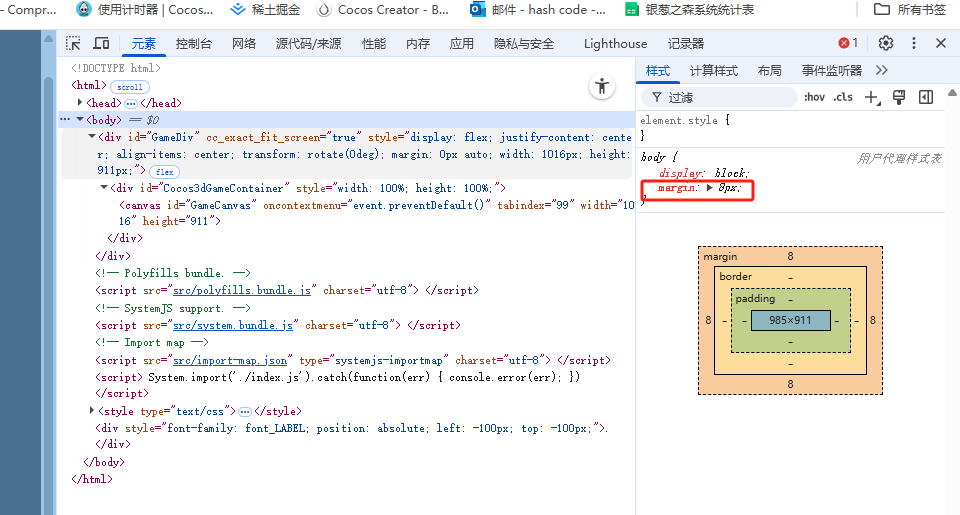This screenshot has height=515, width=960.
Task: Toggle the :hov element state button
Action: pyautogui.click(x=814, y=97)
